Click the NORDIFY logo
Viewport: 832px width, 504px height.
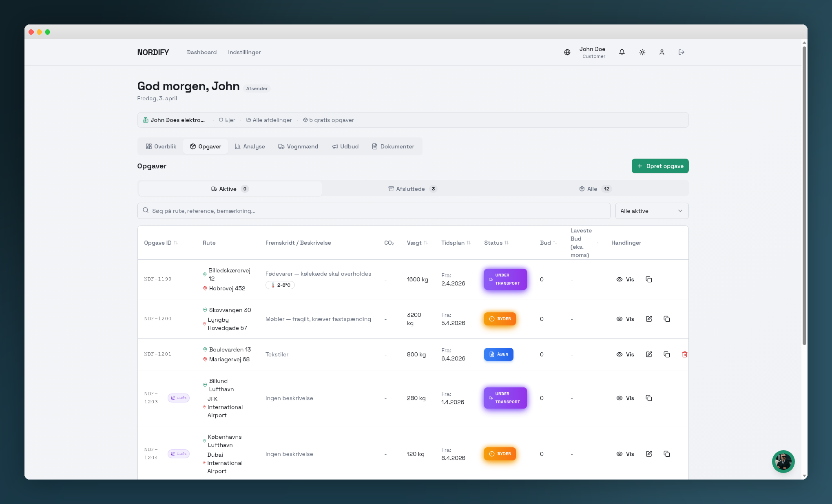153,52
